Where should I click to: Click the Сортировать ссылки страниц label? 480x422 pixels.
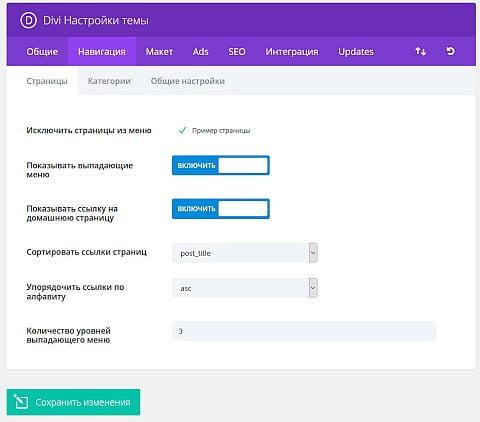tap(86, 252)
